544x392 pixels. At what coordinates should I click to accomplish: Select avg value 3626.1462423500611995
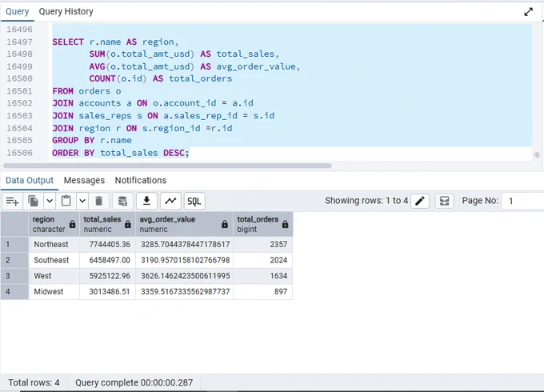pos(184,276)
